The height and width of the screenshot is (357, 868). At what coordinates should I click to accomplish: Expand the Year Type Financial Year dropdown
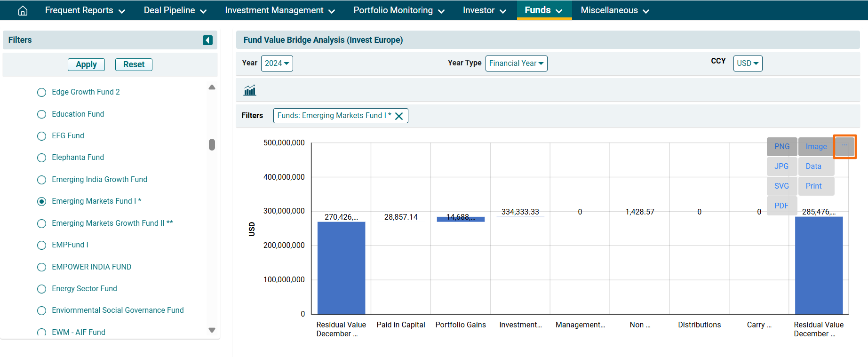(x=516, y=63)
